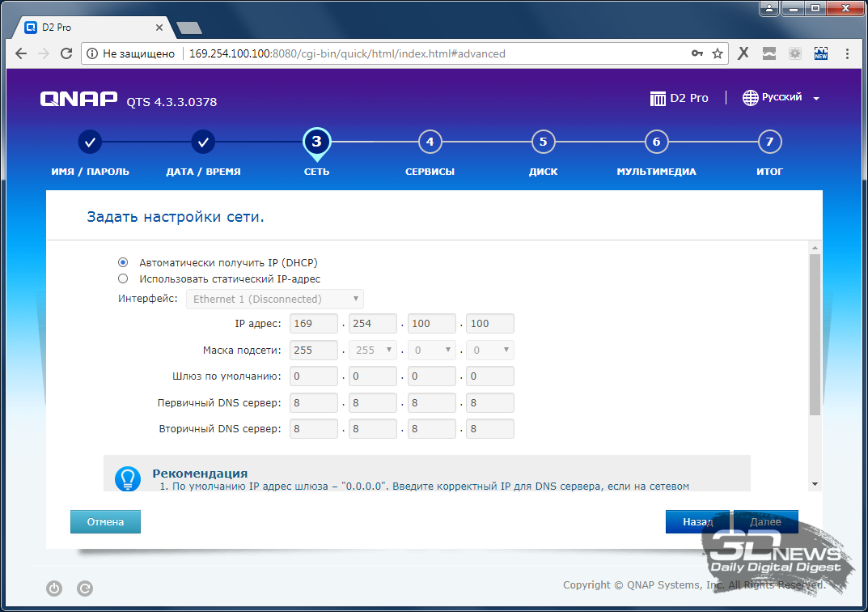
Task: Open fourth subnet mask octet dropdown
Action: coord(490,350)
